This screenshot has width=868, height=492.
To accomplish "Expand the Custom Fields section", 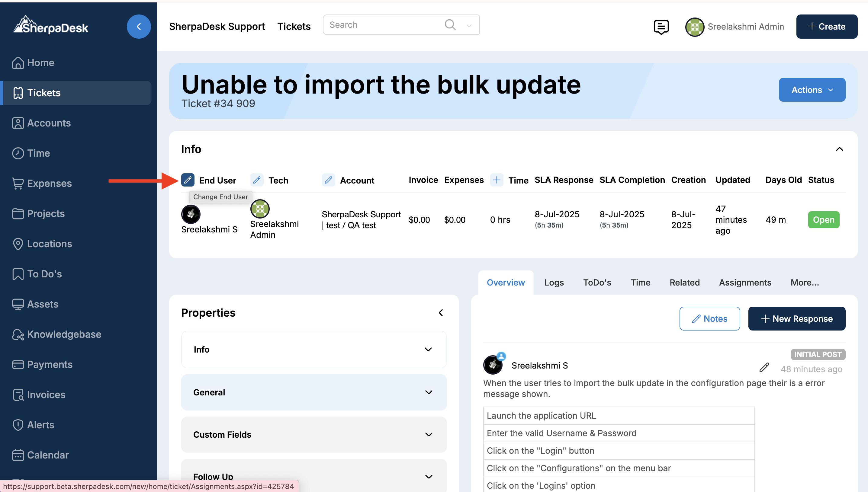I will coord(314,435).
